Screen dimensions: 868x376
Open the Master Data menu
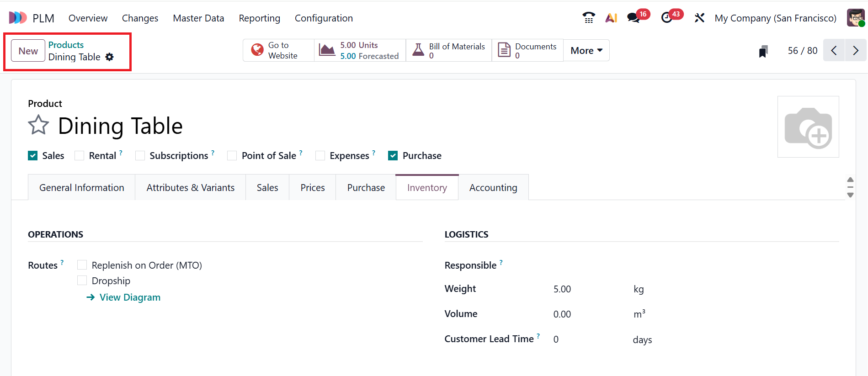click(198, 18)
